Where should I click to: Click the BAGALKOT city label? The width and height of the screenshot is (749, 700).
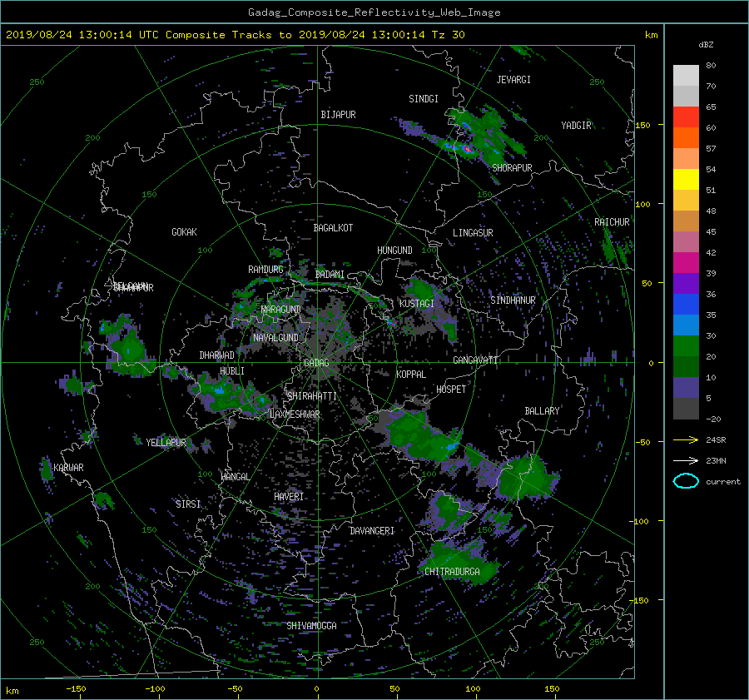(x=333, y=228)
